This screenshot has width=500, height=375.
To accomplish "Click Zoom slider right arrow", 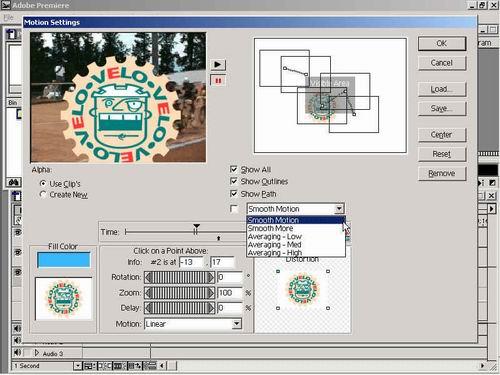I will tap(211, 293).
